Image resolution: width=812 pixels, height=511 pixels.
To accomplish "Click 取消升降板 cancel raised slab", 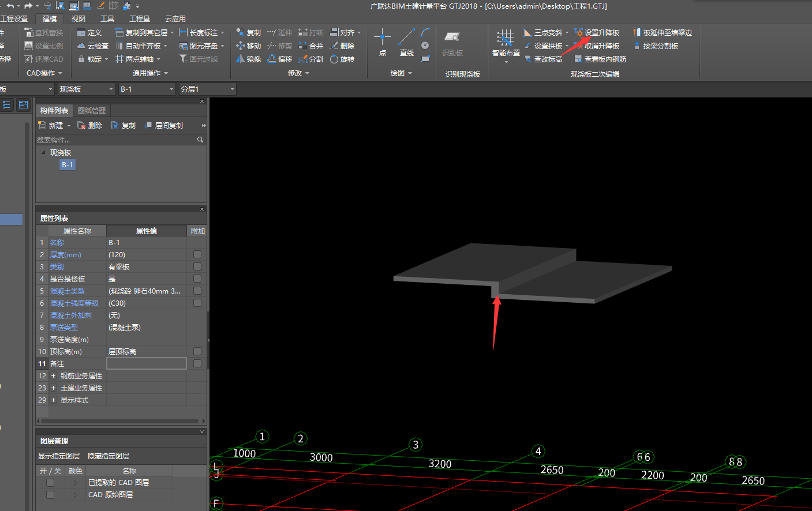I will point(597,46).
